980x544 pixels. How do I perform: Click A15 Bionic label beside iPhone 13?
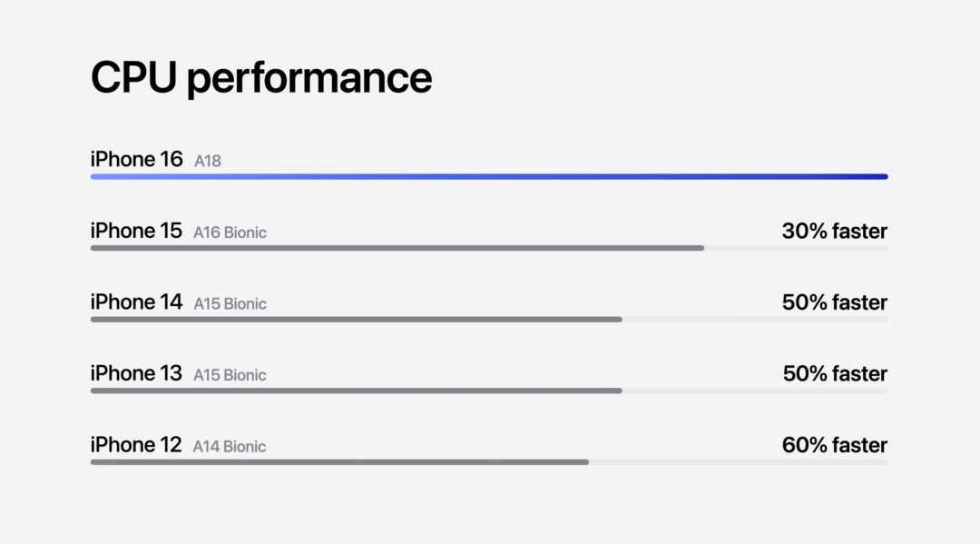230,375
